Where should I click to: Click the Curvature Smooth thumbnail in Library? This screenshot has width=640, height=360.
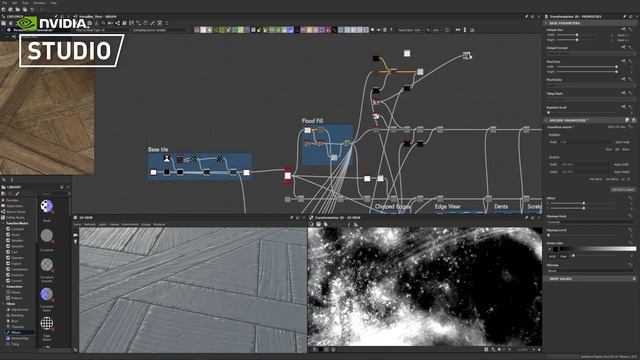pos(47,265)
